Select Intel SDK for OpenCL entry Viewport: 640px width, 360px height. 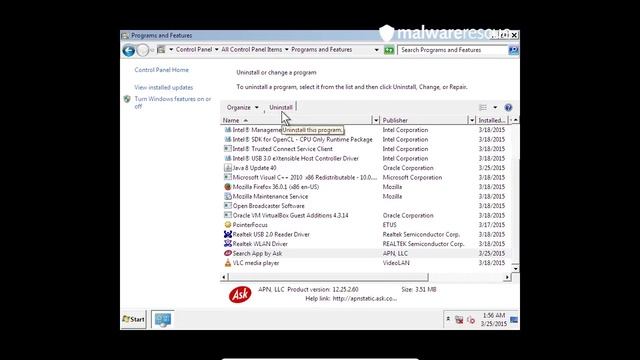click(x=302, y=139)
